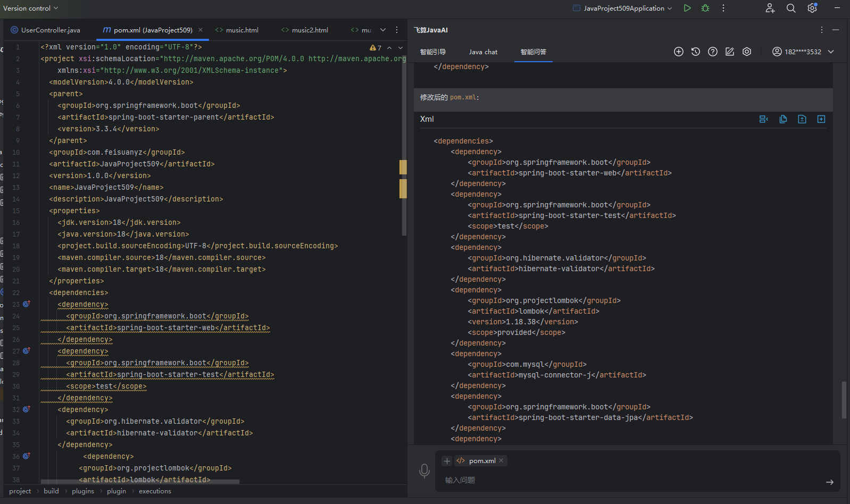Image resolution: width=850 pixels, height=504 pixels.
Task: Click editor horizontal scrollbar
Action: [x=140, y=482]
